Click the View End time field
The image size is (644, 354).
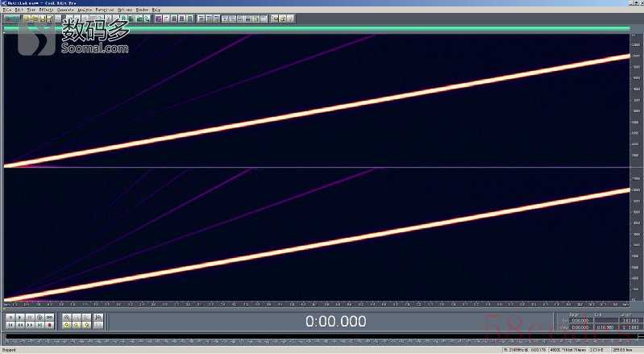click(x=605, y=327)
